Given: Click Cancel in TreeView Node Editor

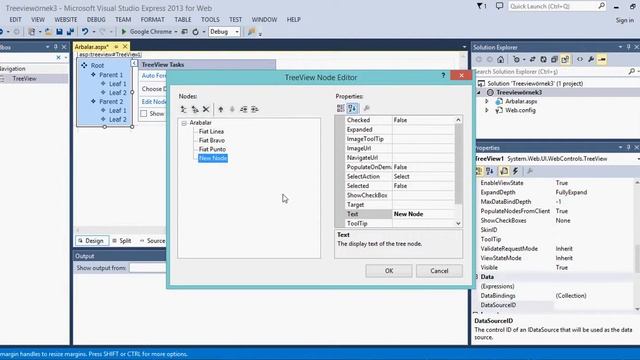Looking at the screenshot, I should tap(439, 271).
